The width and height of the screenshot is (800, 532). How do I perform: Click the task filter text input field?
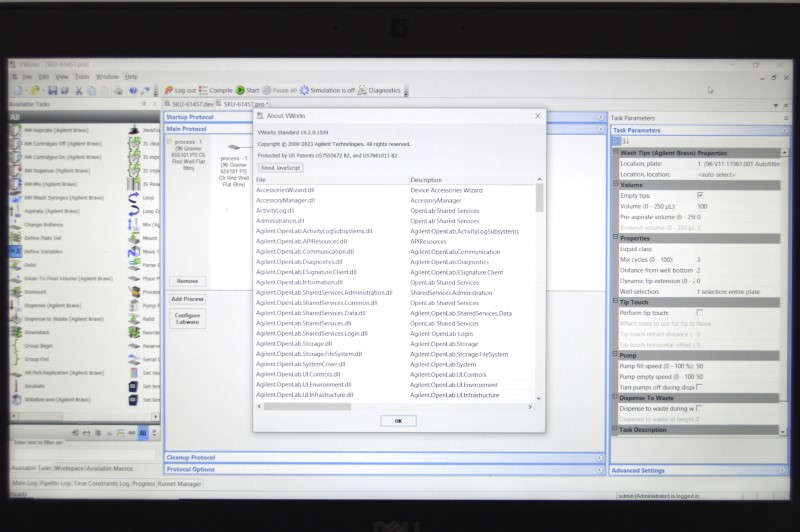pos(84,454)
